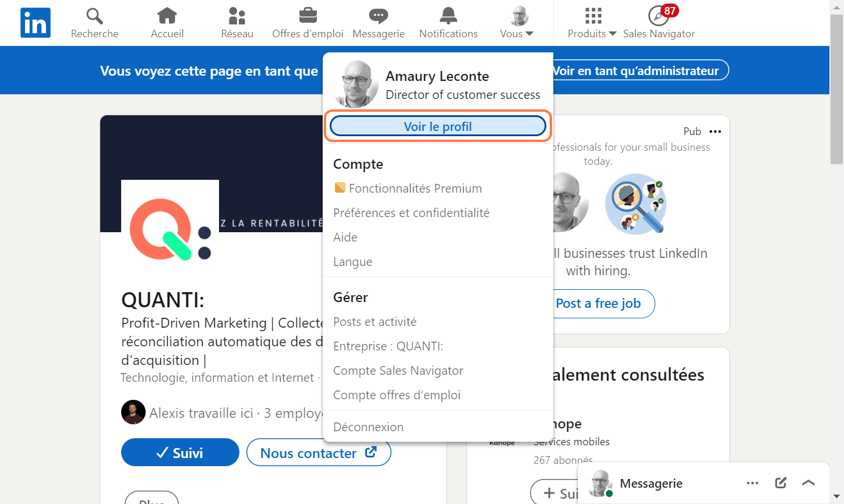Screen dimensions: 844x504
Task: Expand messaging panel with chevron
Action: [808, 482]
